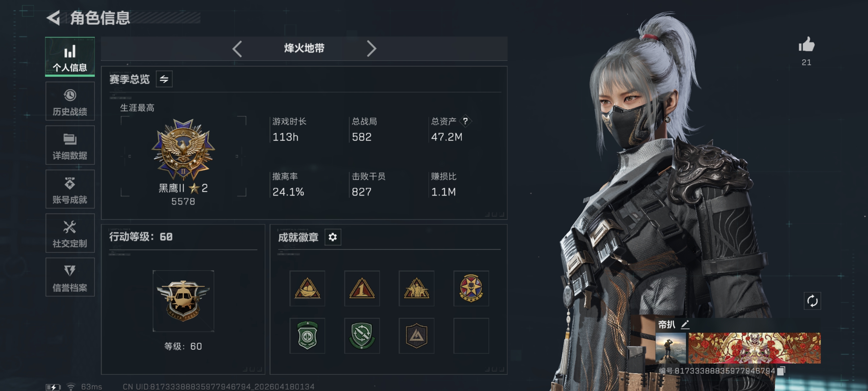Open the 详细数据 tab
This screenshot has height=391, width=868.
pos(70,145)
